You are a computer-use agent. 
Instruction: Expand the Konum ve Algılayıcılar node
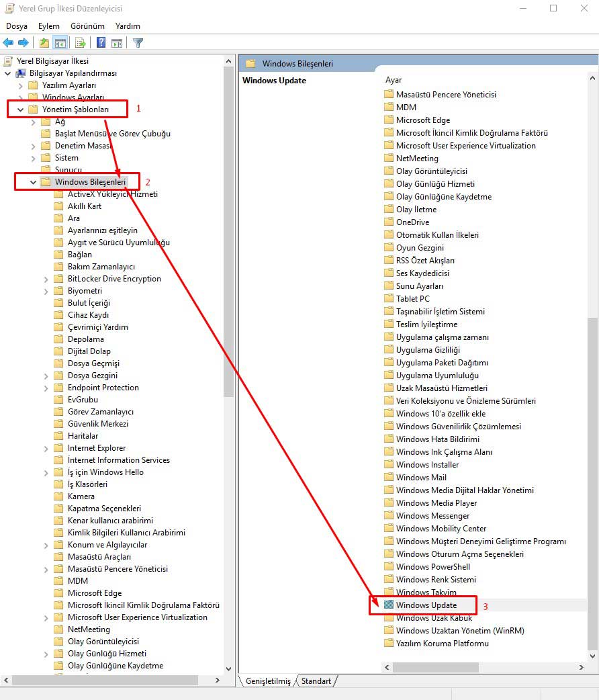click(x=46, y=545)
